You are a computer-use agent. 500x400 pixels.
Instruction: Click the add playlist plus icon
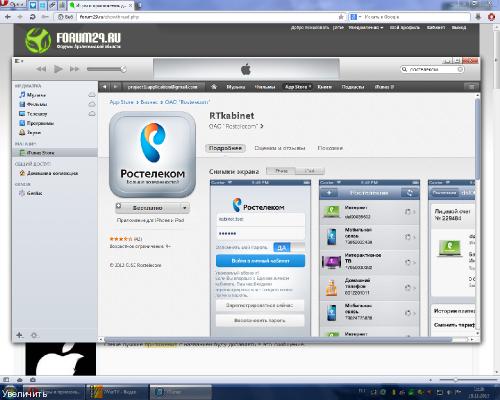point(20,335)
